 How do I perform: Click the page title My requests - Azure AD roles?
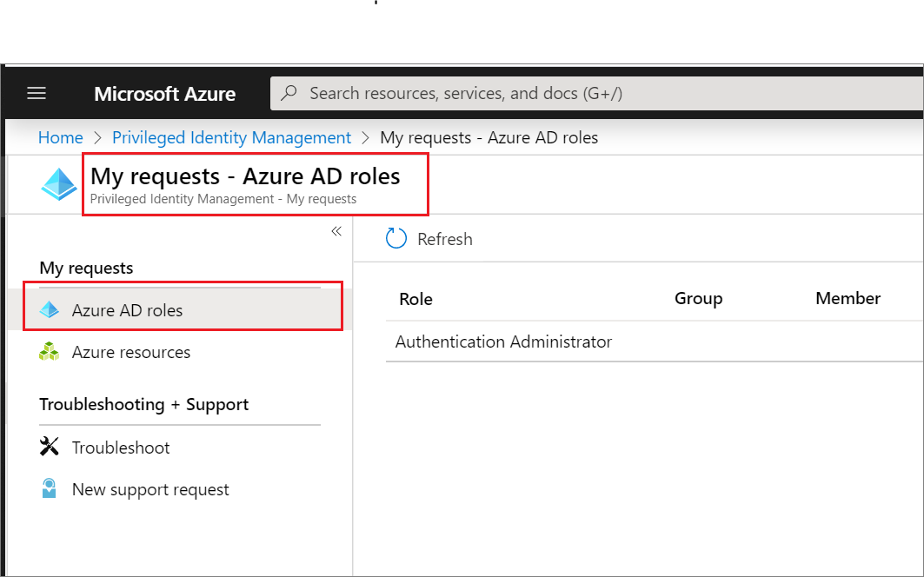pos(245,176)
